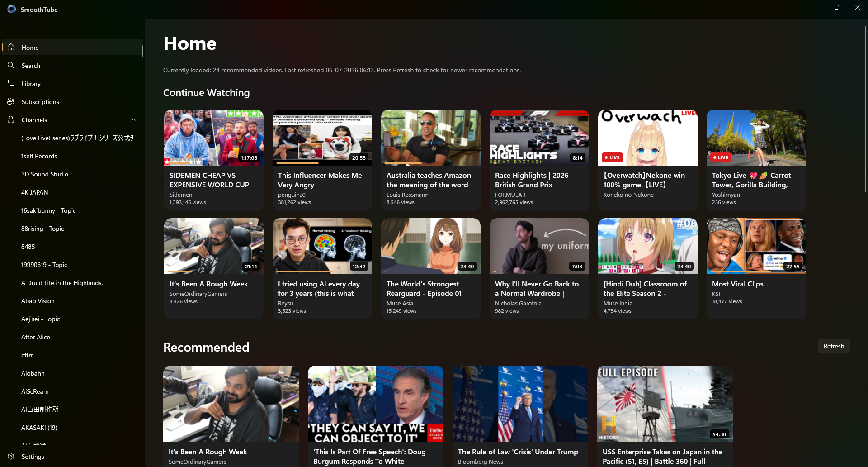Select the Channels menu item
Image resolution: width=868 pixels, height=467 pixels.
tap(72, 119)
